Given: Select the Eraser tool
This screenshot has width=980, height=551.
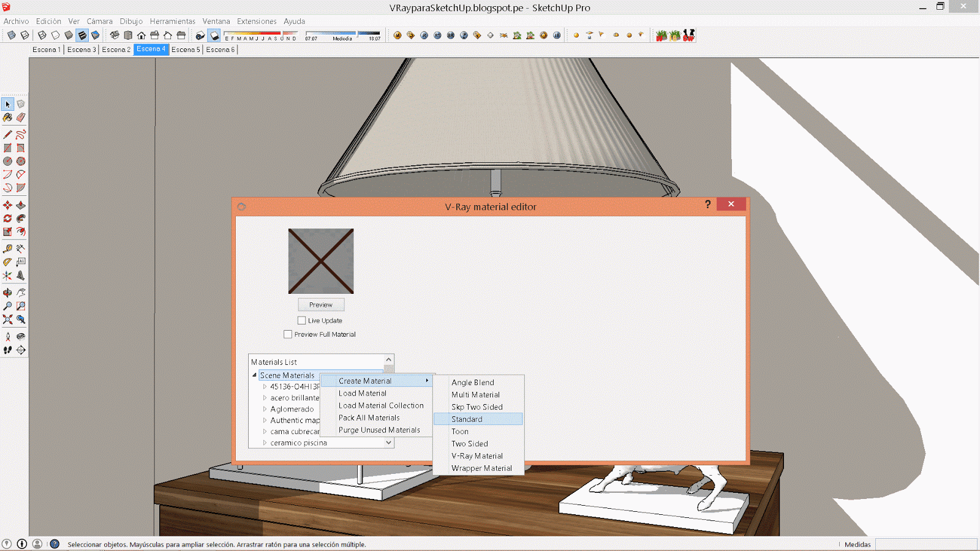Looking at the screenshot, I should point(21,118).
